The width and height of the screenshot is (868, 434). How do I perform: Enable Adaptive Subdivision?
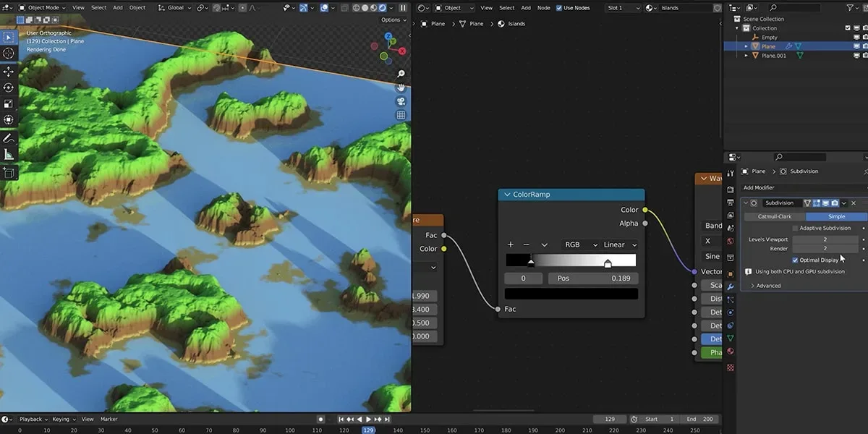tap(793, 227)
